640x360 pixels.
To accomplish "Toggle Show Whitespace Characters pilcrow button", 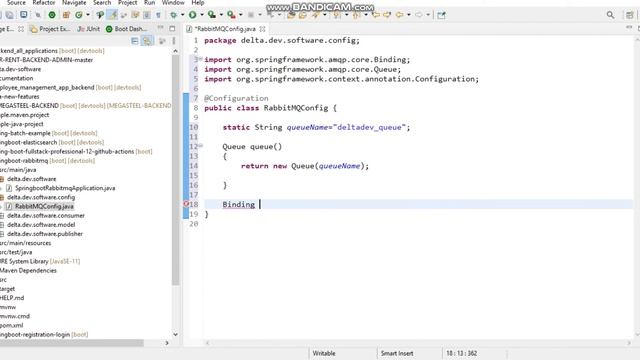I will pyautogui.click(x=158, y=15).
